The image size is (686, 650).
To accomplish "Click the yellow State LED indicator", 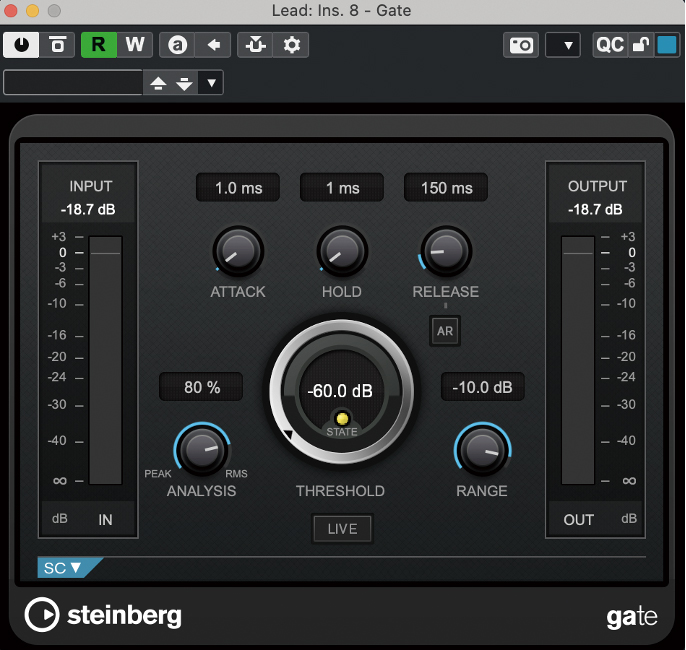I will pyautogui.click(x=342, y=419).
